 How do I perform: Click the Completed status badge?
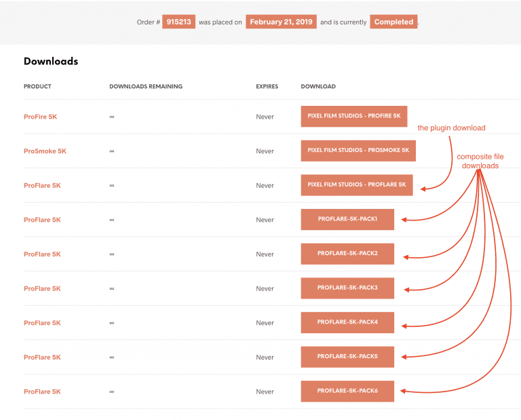click(393, 22)
